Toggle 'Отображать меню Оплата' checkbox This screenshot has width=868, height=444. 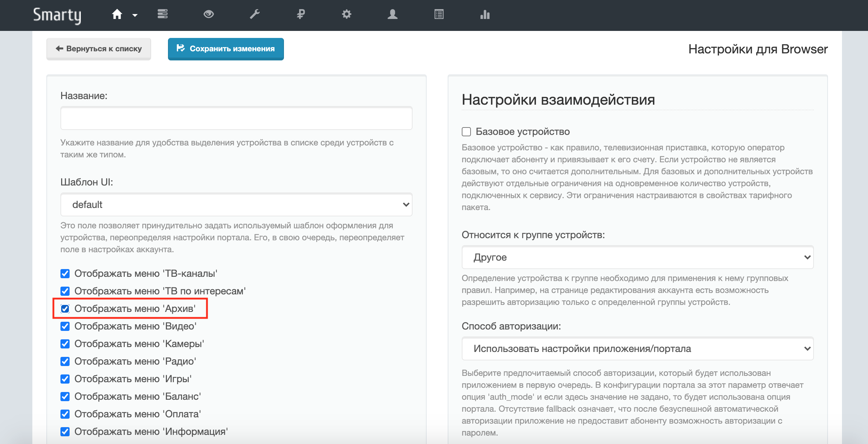point(65,414)
